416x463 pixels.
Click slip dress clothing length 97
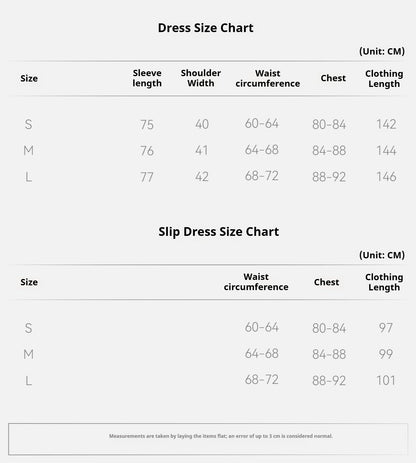[x=386, y=328]
